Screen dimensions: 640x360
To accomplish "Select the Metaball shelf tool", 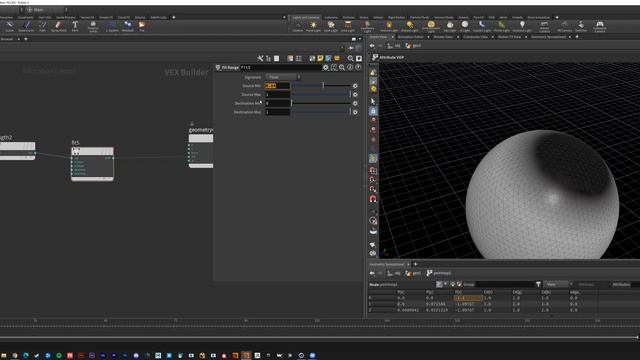I will tap(127, 27).
